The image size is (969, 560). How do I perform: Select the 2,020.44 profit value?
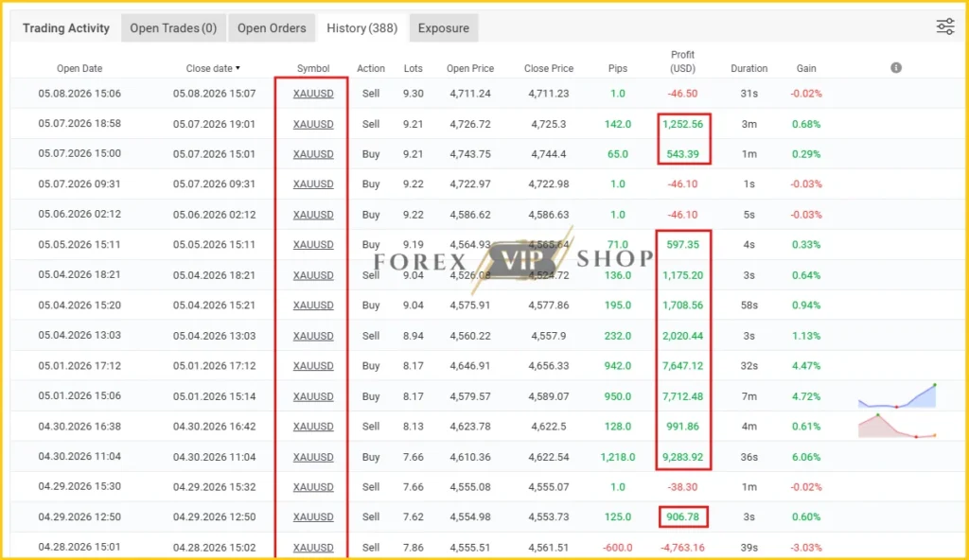[683, 336]
